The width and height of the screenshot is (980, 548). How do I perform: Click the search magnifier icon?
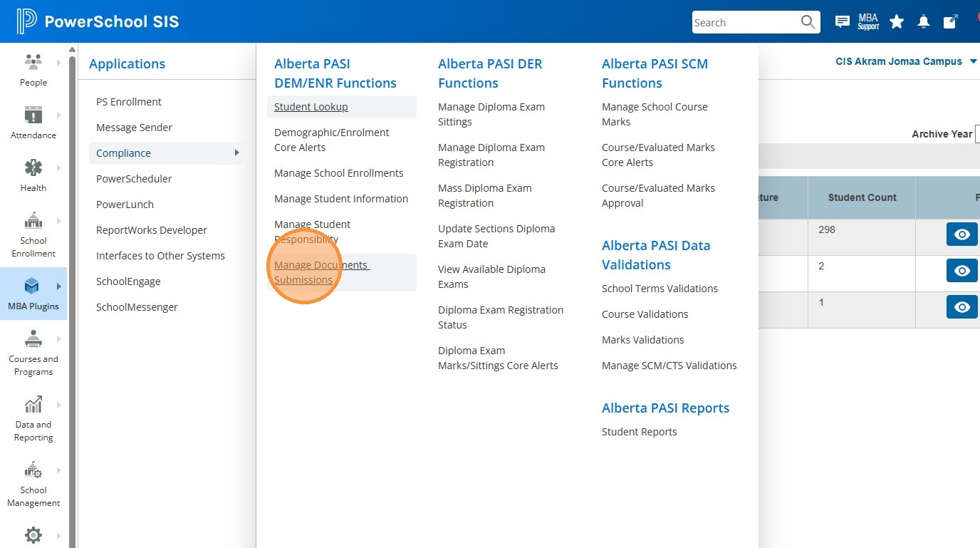808,22
